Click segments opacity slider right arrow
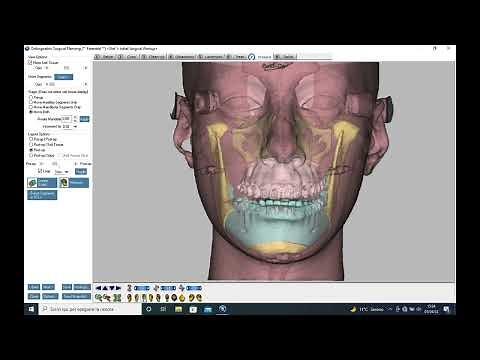 tap(86, 84)
